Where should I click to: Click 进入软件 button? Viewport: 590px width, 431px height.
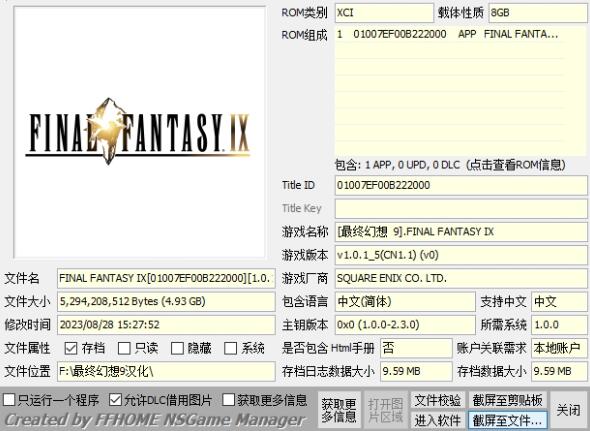tap(438, 420)
